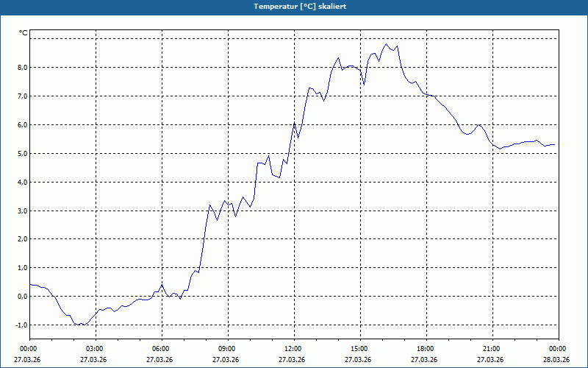Click the 1,0 y-axis label

(22, 268)
